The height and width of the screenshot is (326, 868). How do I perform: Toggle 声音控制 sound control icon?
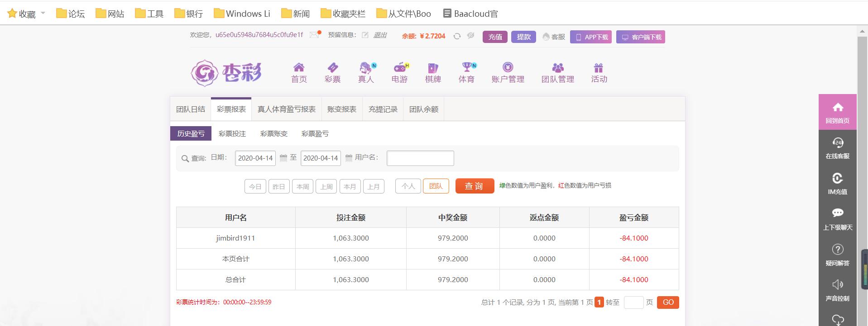point(837,290)
